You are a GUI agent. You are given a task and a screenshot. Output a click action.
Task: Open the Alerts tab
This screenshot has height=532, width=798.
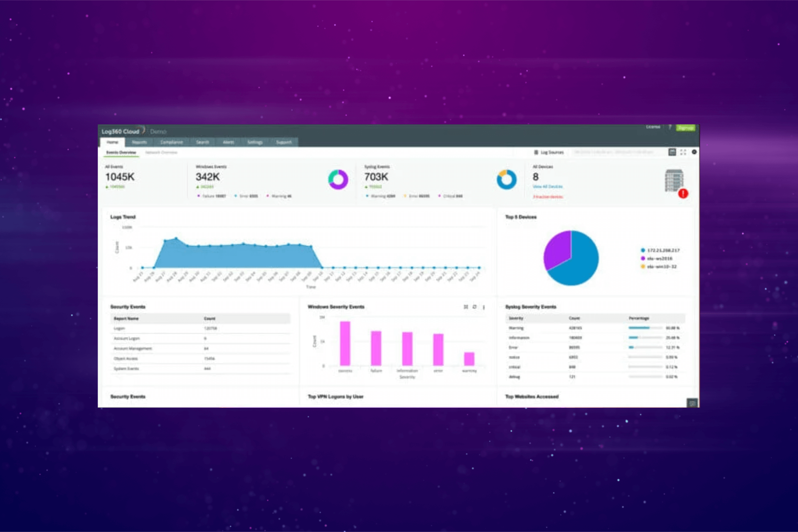(x=228, y=142)
